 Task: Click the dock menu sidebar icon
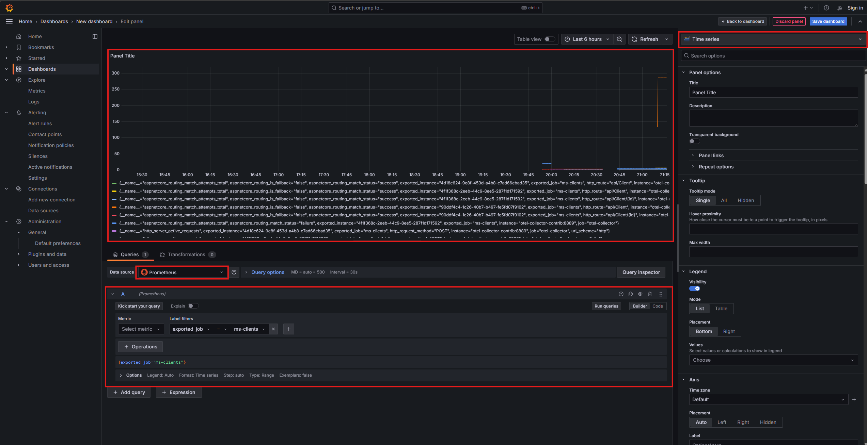95,36
